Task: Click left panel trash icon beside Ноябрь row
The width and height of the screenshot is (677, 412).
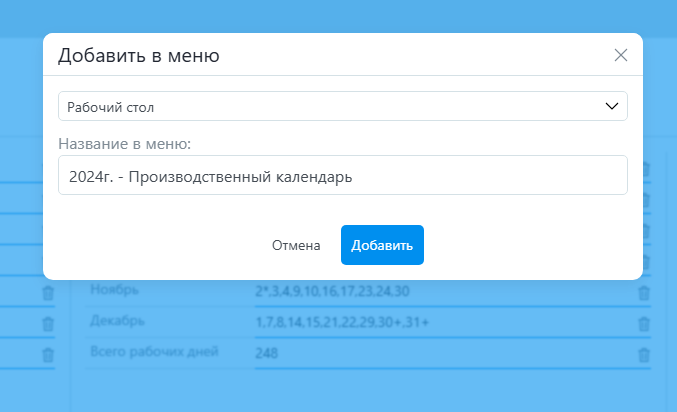Action: point(48,293)
